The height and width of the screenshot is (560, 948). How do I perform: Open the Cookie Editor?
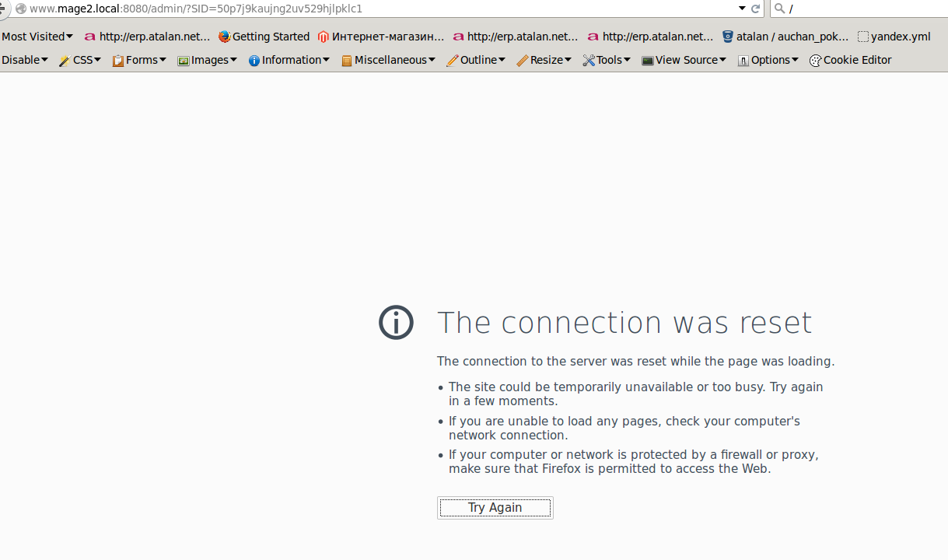851,60
